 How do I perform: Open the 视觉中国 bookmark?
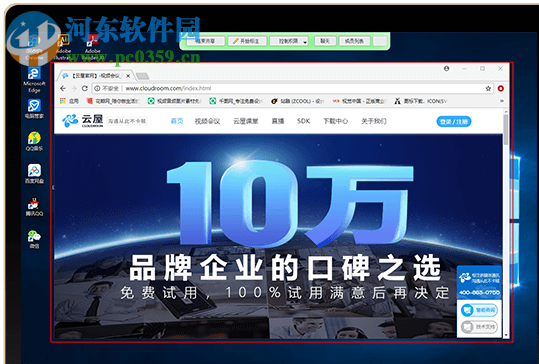(359, 101)
